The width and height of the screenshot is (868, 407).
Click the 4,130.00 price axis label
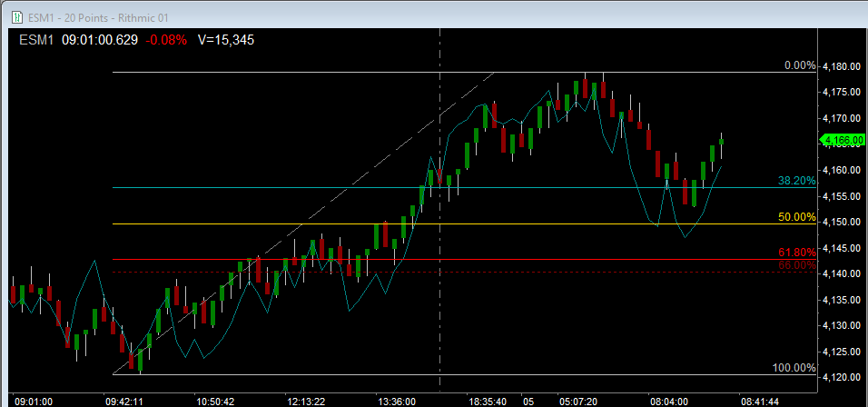click(842, 325)
